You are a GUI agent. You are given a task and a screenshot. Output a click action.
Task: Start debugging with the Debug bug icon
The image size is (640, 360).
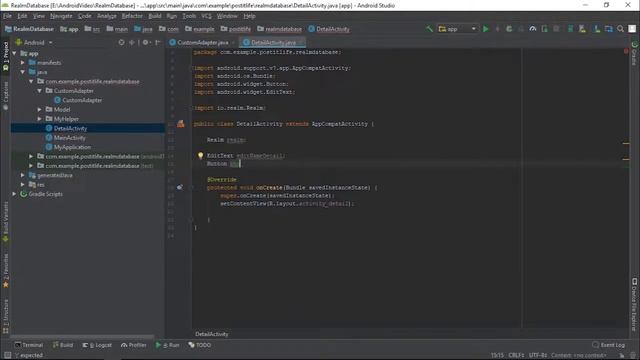pyautogui.click(x=509, y=29)
